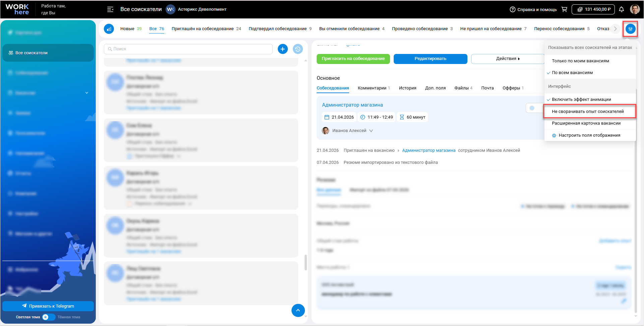
Task: Toggle Не сворачивать опыт соискателей option
Action: tap(589, 112)
